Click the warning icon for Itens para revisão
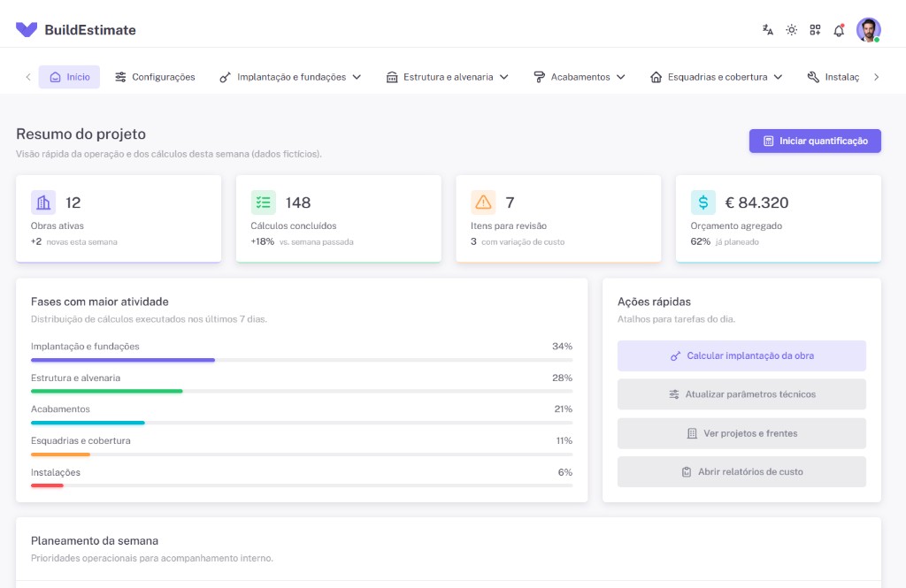This screenshot has width=906, height=588. coord(483,202)
